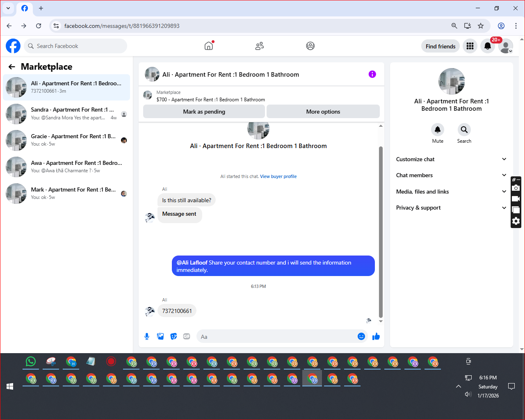Open the Chrome tab search dropdown arrow

(x=8, y=8)
